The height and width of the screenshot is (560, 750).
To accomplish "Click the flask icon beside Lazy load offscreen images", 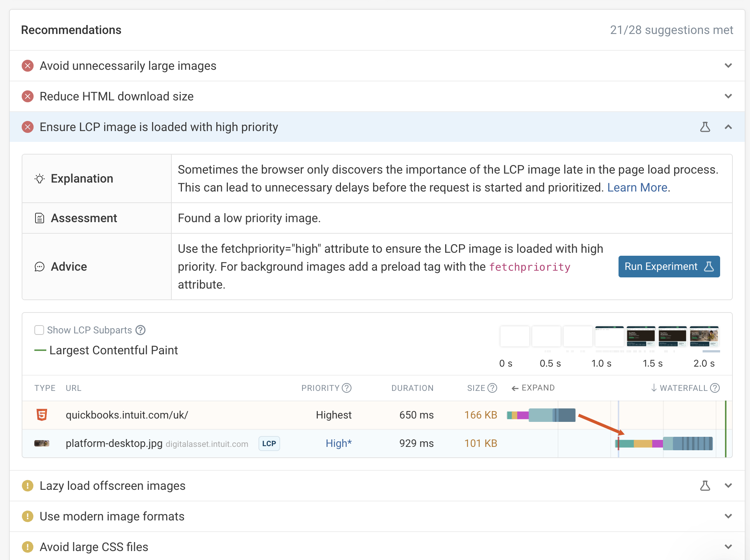I will tap(705, 486).
